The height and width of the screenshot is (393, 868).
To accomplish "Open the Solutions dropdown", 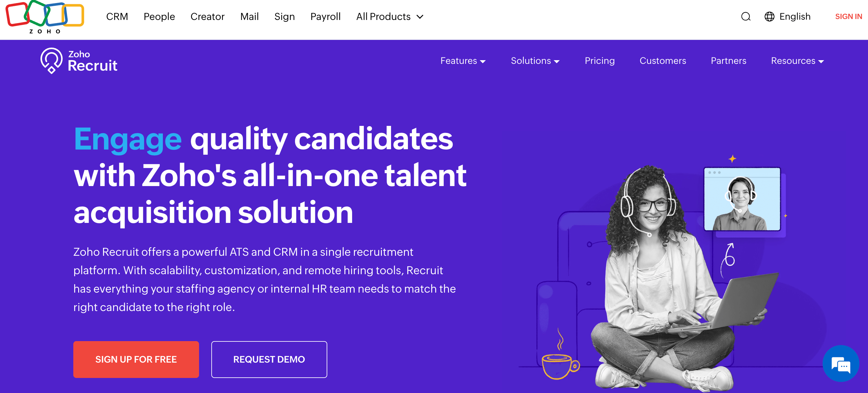I will (x=535, y=61).
